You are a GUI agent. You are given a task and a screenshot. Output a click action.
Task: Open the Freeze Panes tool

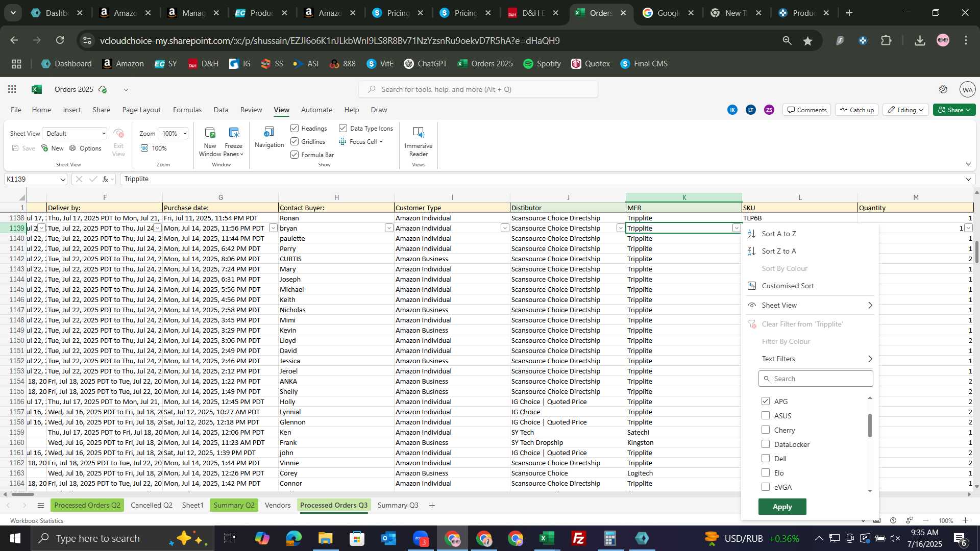point(234,142)
